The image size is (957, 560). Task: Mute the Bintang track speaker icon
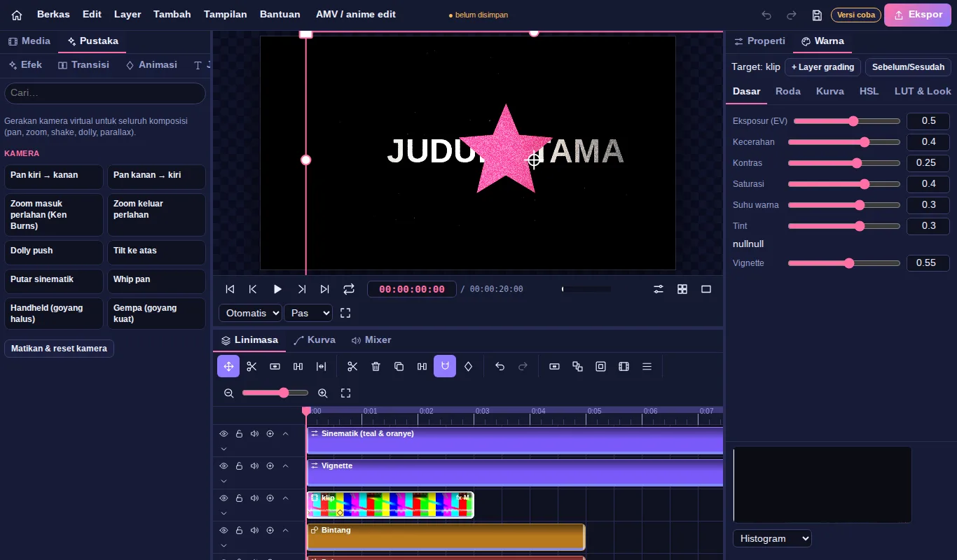click(x=254, y=531)
